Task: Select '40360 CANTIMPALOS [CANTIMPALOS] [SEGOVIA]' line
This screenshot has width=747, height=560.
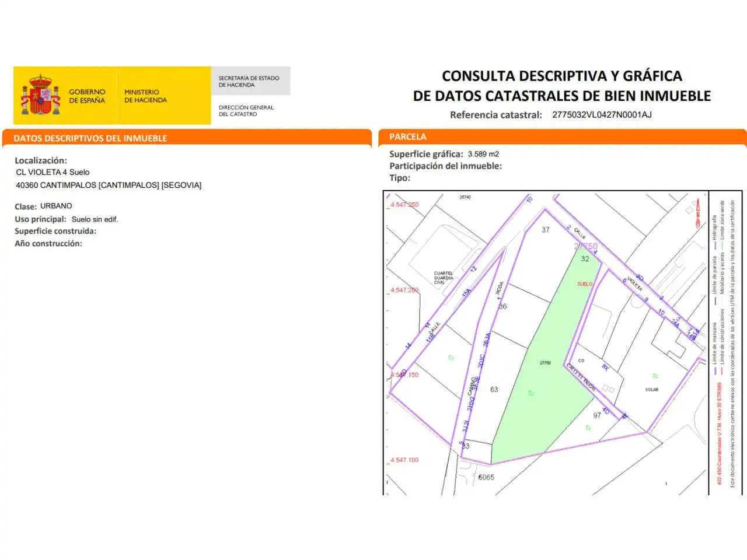Action: [x=109, y=185]
